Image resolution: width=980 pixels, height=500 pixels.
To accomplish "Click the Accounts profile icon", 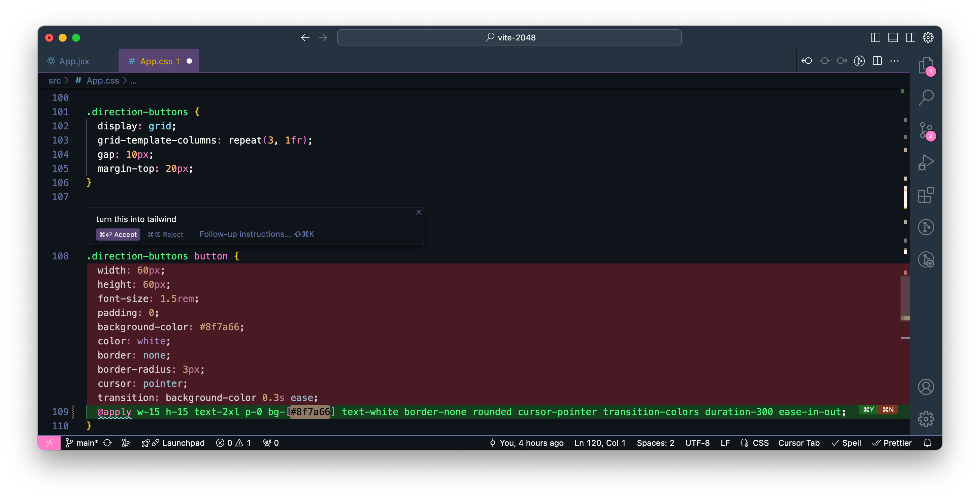I will (x=925, y=387).
